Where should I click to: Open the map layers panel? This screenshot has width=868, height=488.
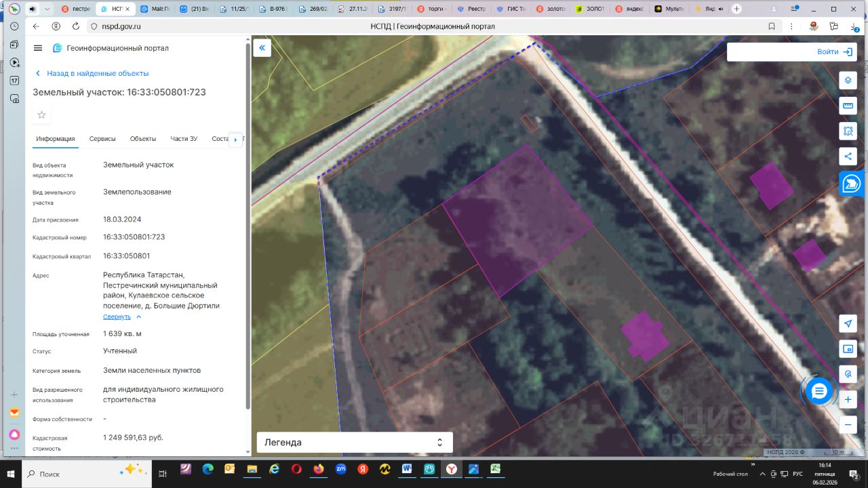coord(848,80)
